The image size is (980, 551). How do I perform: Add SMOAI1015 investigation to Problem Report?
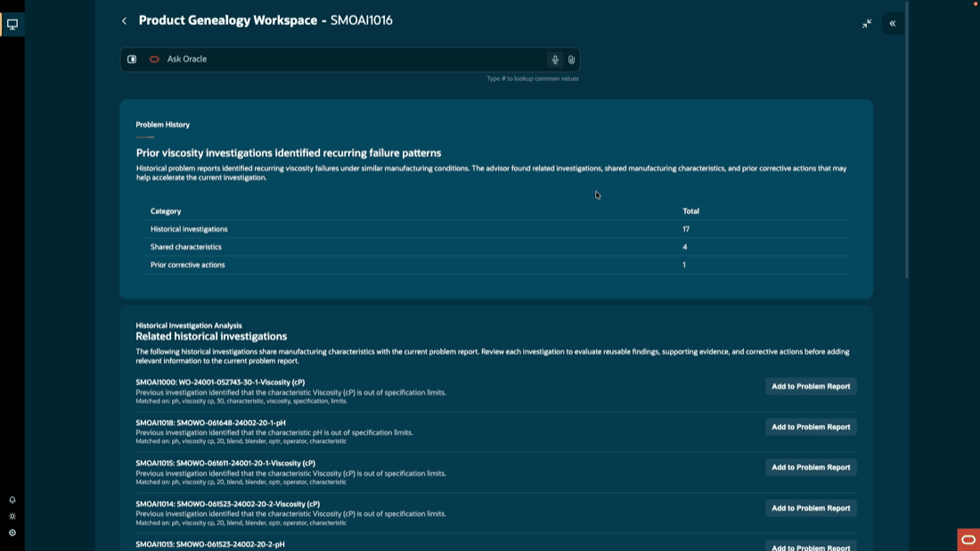pyautogui.click(x=811, y=467)
